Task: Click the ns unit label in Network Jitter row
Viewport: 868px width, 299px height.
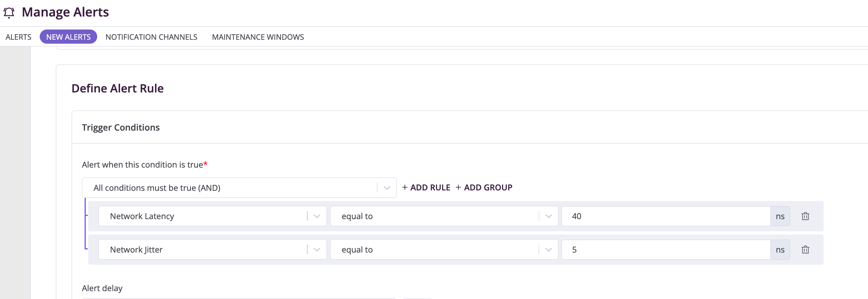Action: click(780, 249)
